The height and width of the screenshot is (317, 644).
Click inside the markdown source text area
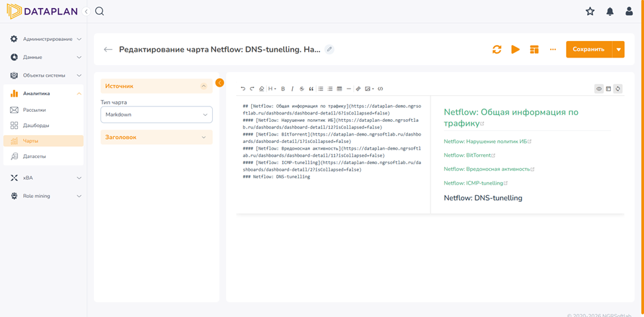click(333, 155)
